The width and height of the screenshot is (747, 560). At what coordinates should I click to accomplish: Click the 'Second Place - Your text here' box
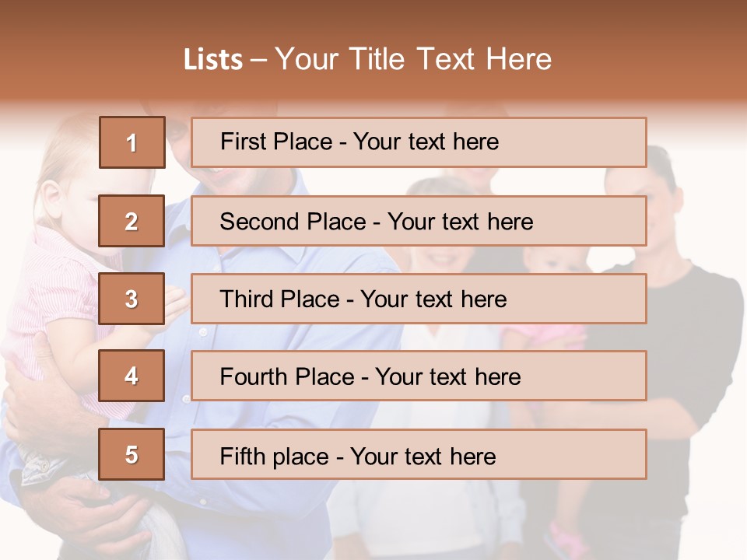[419, 221]
